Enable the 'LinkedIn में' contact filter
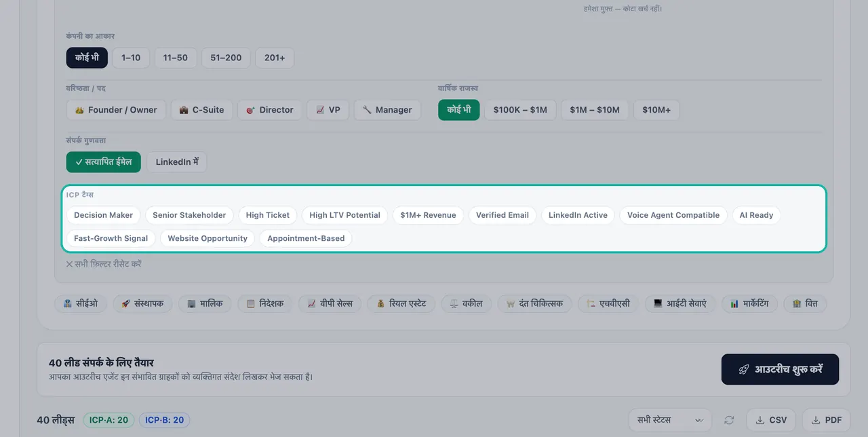The image size is (868, 437). click(x=177, y=162)
